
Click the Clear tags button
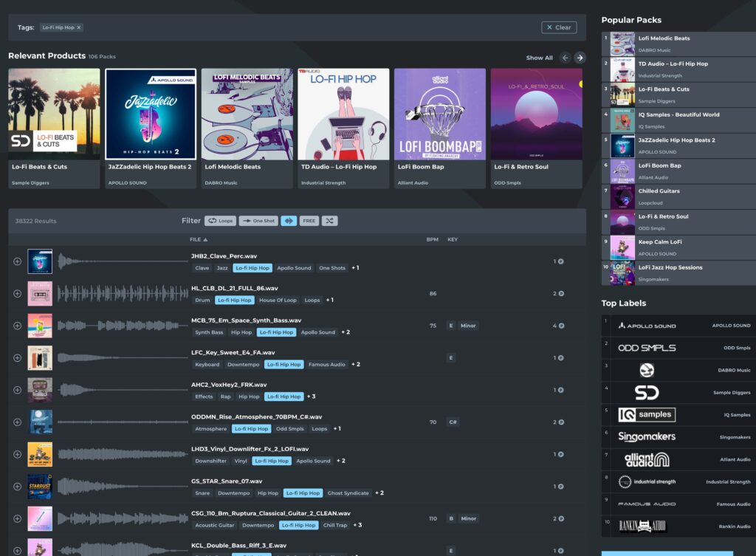pyautogui.click(x=559, y=27)
